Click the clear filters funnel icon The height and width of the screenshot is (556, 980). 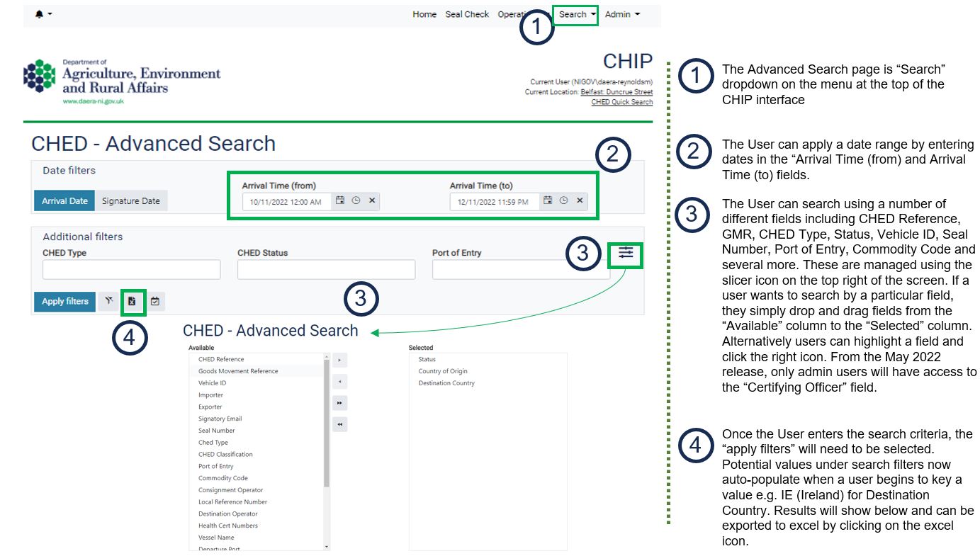click(108, 302)
